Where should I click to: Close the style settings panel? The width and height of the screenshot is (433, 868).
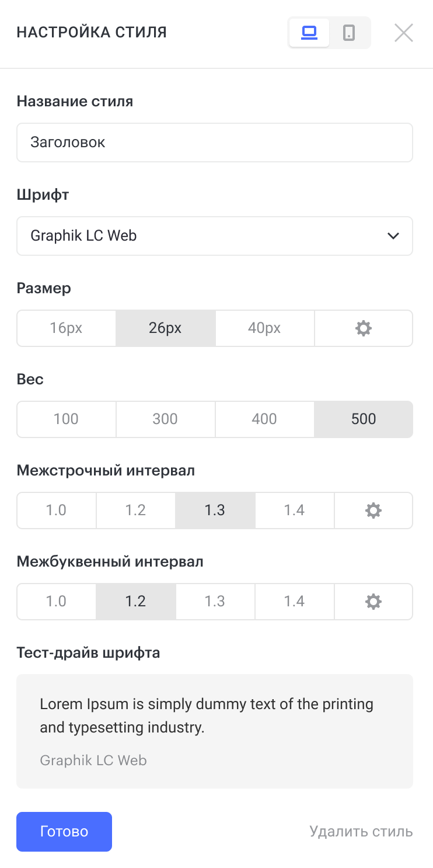click(403, 33)
